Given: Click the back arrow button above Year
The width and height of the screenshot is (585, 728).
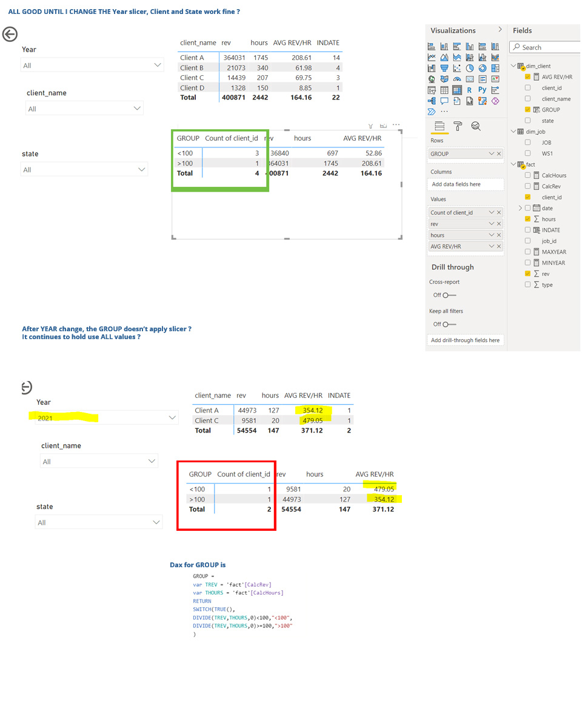Looking at the screenshot, I should coord(10,34).
